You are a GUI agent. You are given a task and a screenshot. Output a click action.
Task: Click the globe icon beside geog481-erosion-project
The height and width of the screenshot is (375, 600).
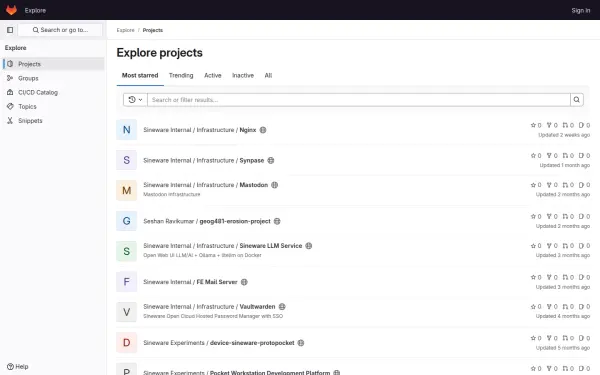tap(277, 221)
